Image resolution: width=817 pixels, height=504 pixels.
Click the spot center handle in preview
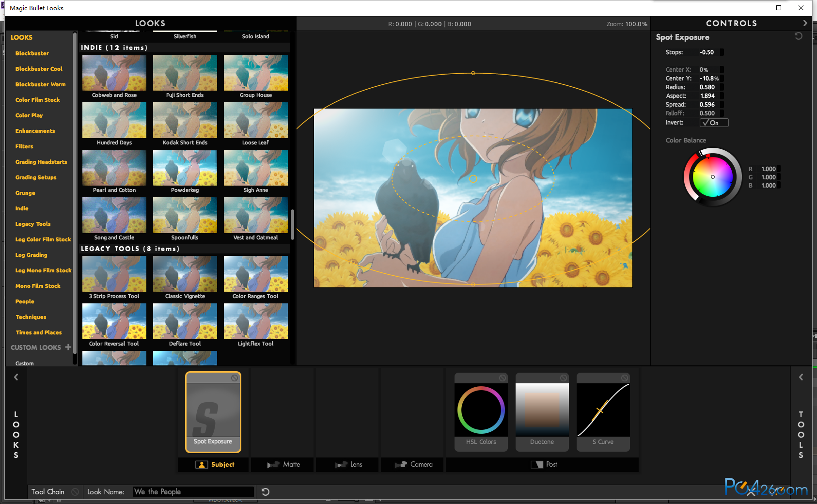[x=473, y=179]
